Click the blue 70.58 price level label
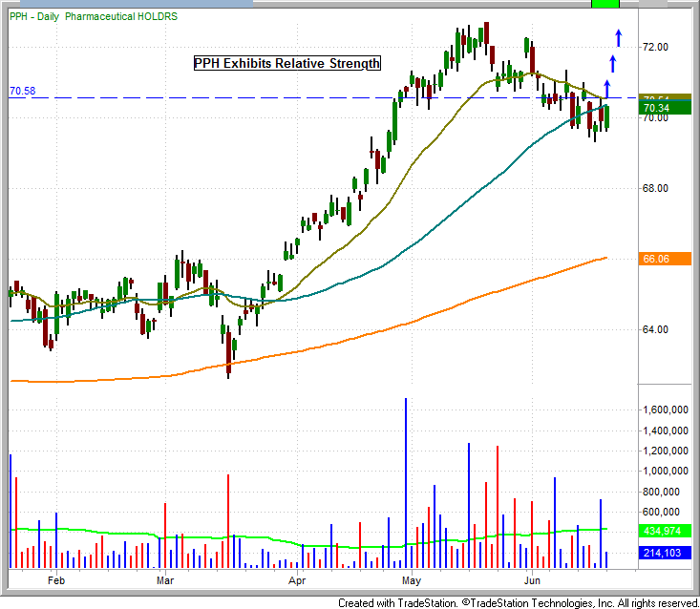This screenshot has height=609, width=700. point(22,91)
